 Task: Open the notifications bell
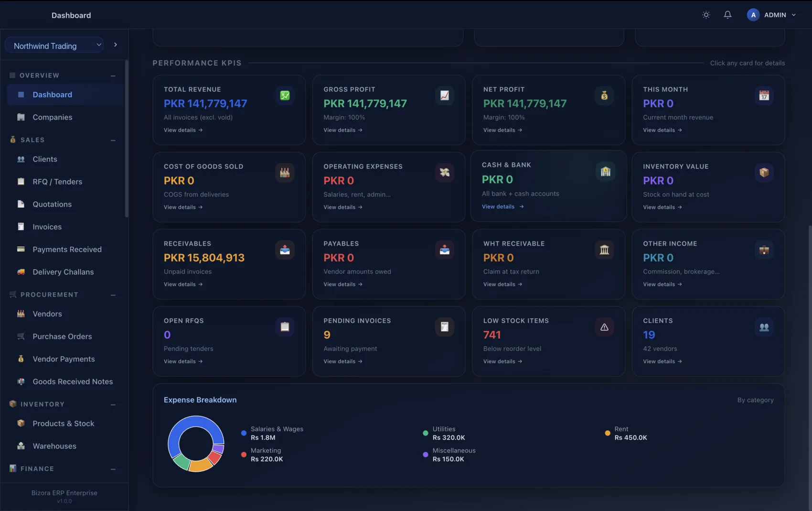coord(727,15)
